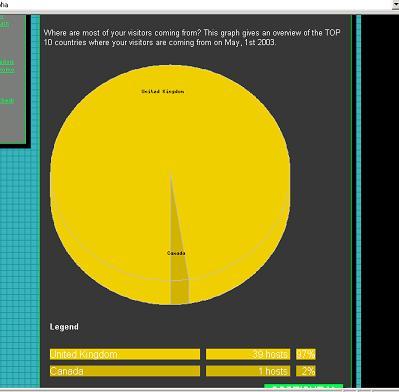The height and width of the screenshot is (392, 399).
Task: Click the visitors overview description text
Action: pos(192,38)
